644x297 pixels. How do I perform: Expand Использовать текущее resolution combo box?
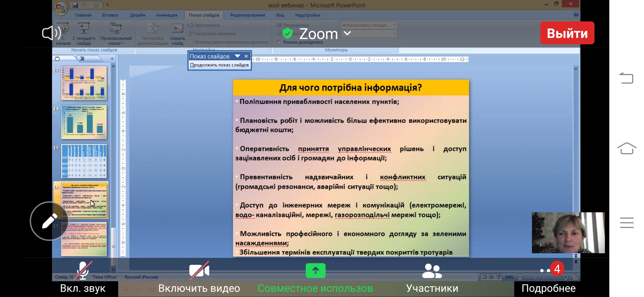pyautogui.click(x=394, y=25)
